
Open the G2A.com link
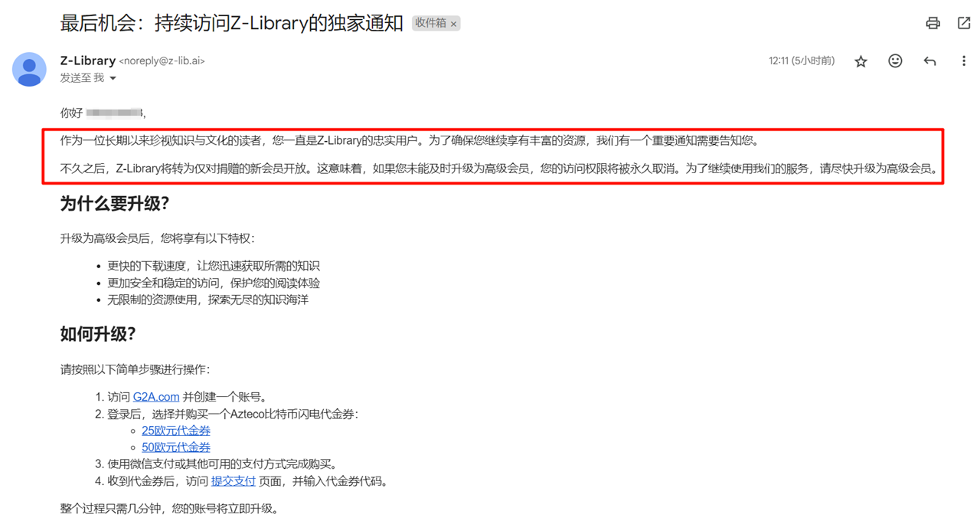coord(156,397)
